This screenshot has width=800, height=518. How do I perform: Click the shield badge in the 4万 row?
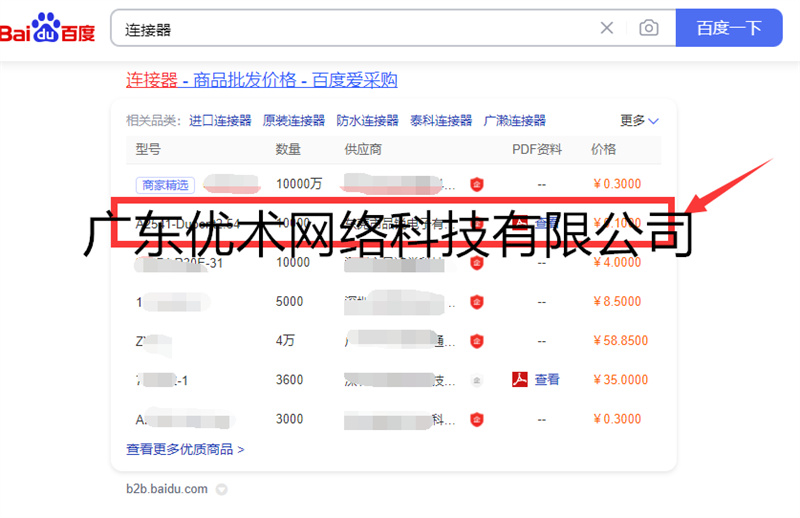[x=477, y=340]
